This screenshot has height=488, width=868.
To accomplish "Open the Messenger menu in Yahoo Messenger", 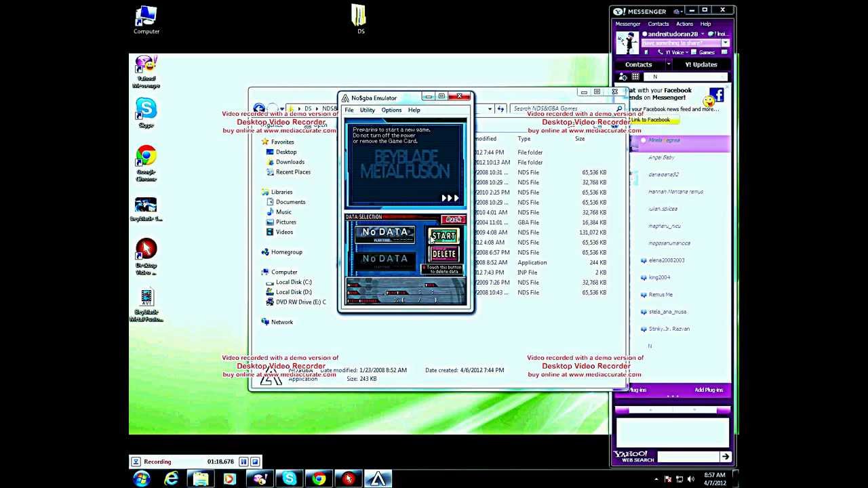I will (628, 24).
